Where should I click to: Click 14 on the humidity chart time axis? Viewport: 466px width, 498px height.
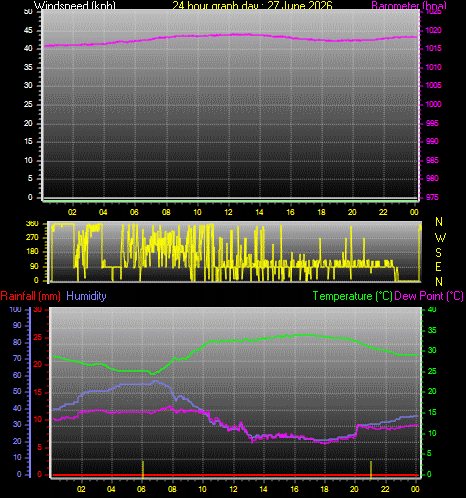point(263,489)
